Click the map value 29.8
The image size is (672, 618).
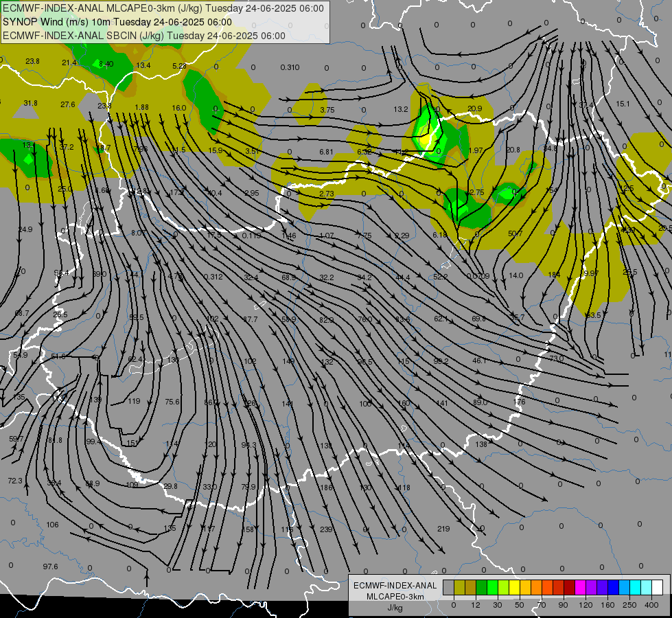170,486
